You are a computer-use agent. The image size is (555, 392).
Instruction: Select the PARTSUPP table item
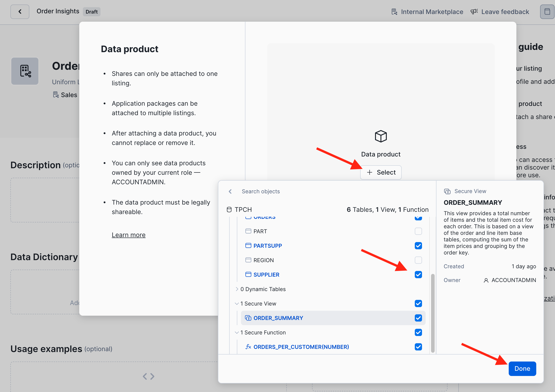(268, 246)
